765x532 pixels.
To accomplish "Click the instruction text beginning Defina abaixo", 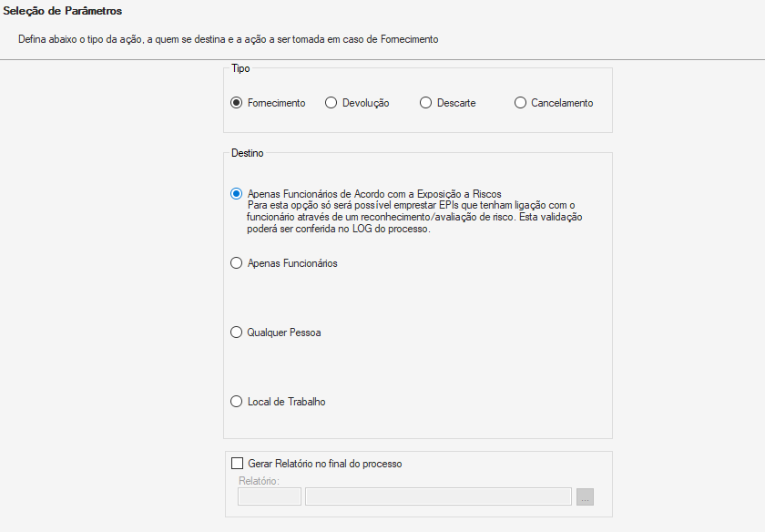I will tap(228, 40).
